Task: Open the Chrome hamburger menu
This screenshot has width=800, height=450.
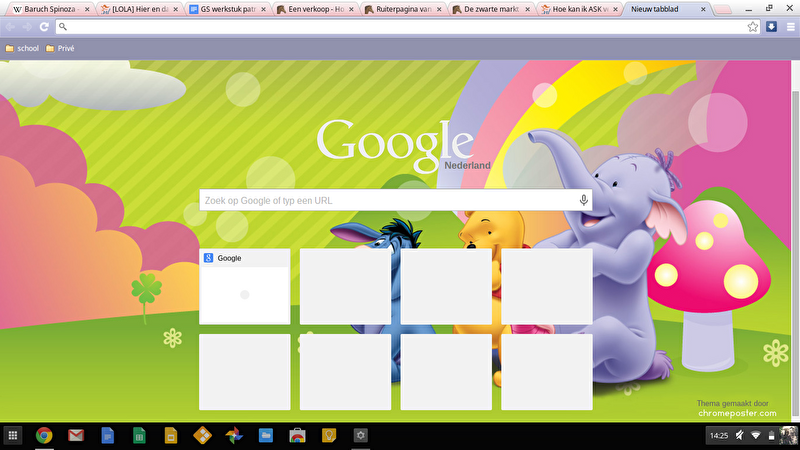Action: click(x=789, y=27)
